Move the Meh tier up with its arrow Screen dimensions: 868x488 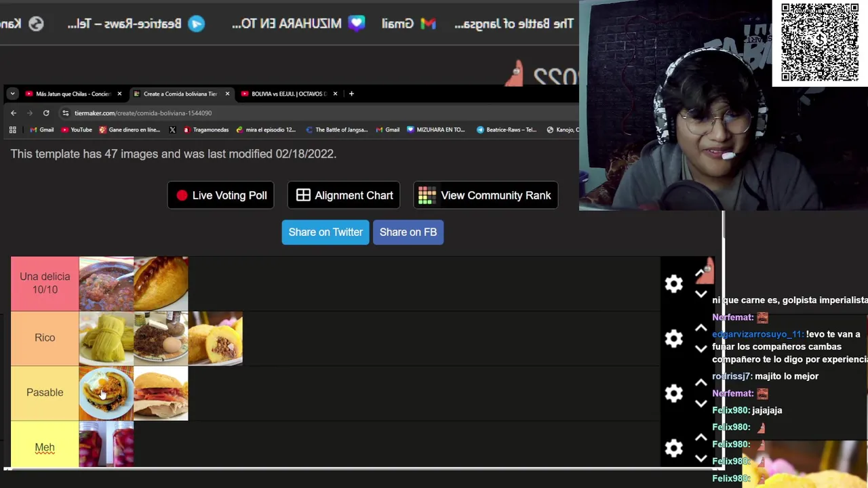pyautogui.click(x=701, y=438)
